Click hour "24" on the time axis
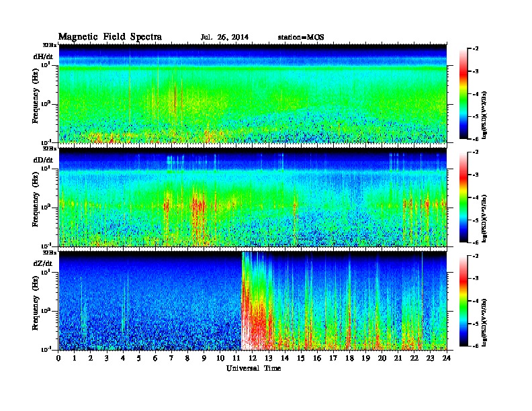Viewport: 532px width, 411px height. pos(447,358)
